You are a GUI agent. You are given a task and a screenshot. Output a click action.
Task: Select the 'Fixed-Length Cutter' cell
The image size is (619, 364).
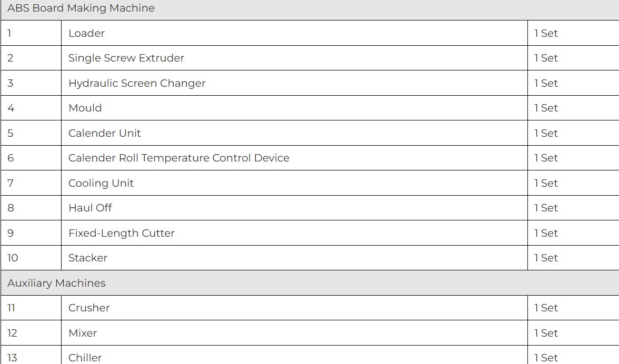coord(122,233)
